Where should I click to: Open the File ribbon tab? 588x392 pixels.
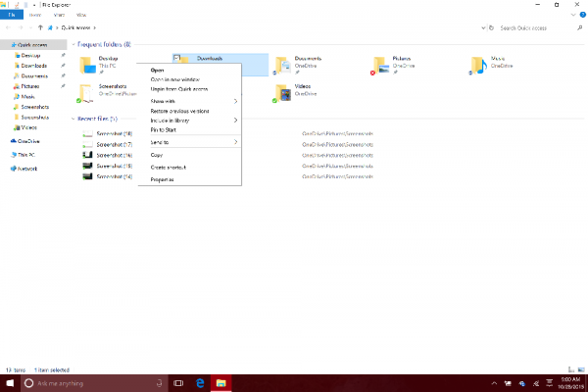pyautogui.click(x=12, y=15)
